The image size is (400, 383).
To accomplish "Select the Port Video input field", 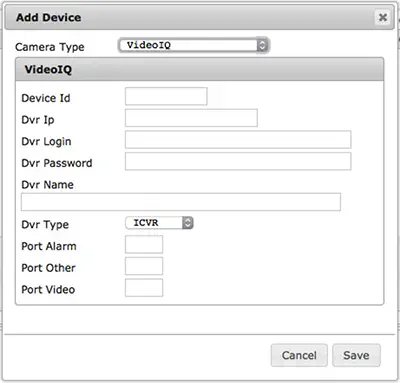I will 144,288.
